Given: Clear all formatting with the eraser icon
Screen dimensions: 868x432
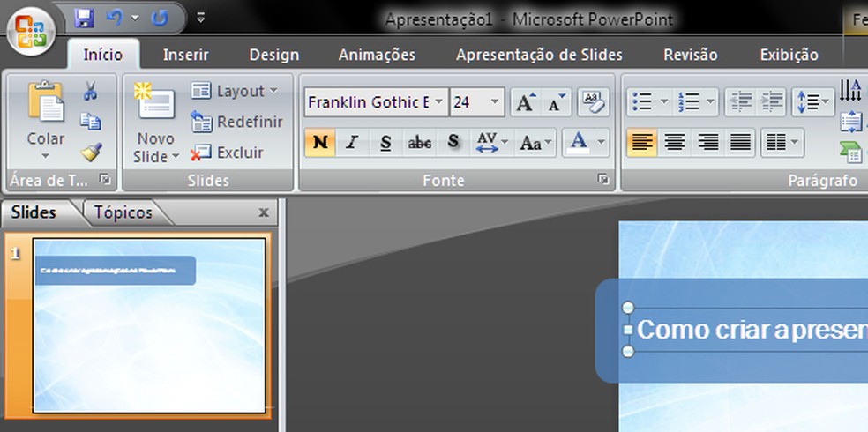Looking at the screenshot, I should (594, 102).
